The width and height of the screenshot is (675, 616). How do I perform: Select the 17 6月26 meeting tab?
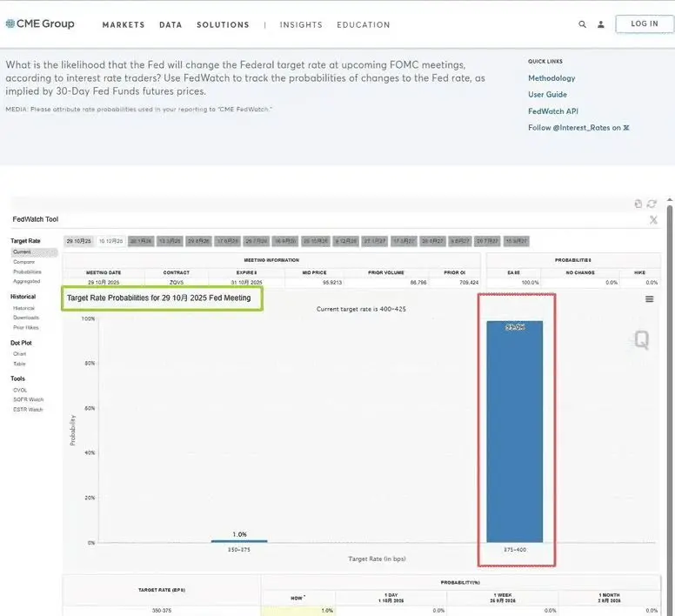[x=227, y=241]
